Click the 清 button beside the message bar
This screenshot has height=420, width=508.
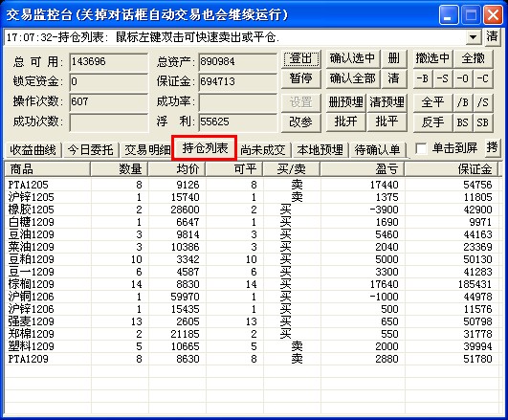492,36
